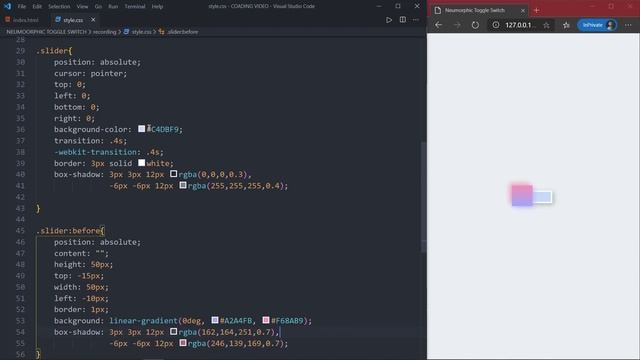
Task: Click the .slider selector on line 29
Action: 52,51
